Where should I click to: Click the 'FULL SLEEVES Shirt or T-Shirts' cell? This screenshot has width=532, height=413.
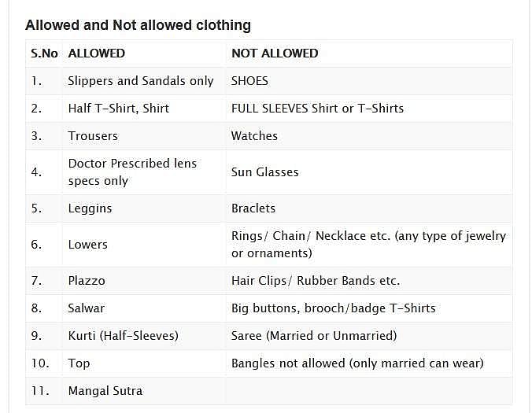pyautogui.click(x=317, y=109)
